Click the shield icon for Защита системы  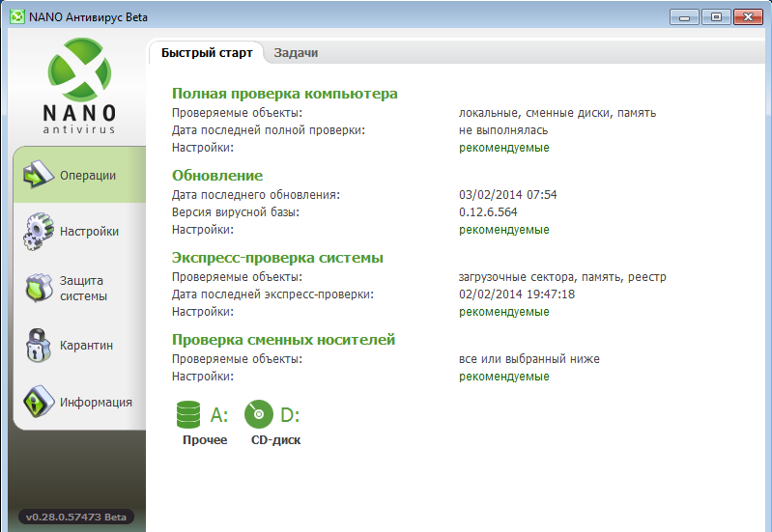point(37,288)
